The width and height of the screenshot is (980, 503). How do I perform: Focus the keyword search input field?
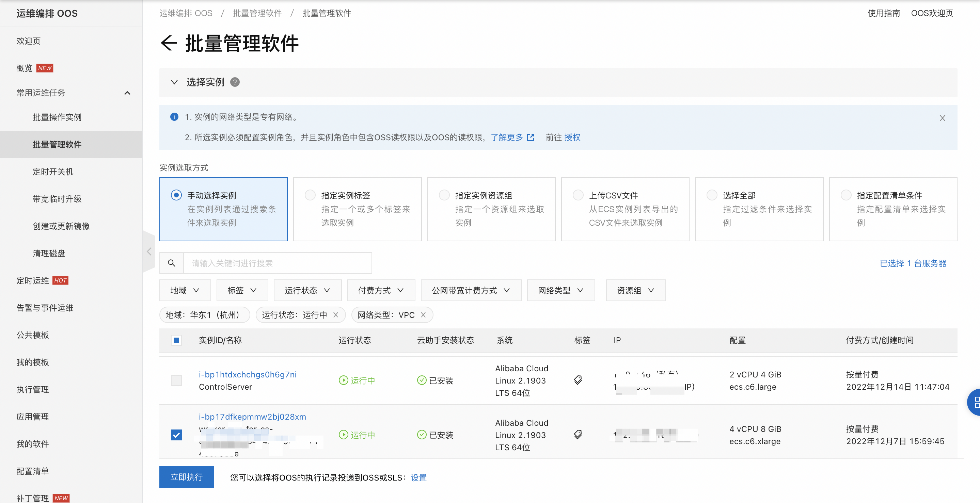(x=277, y=263)
